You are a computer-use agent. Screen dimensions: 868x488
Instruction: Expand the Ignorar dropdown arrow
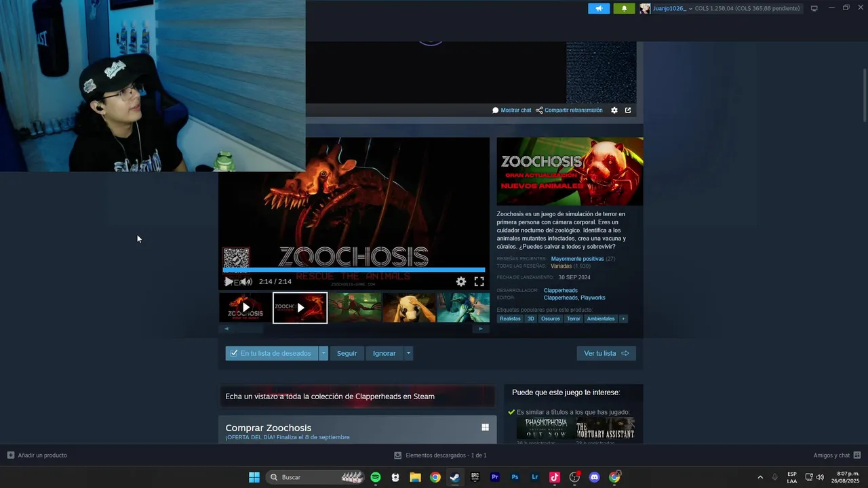(408, 353)
